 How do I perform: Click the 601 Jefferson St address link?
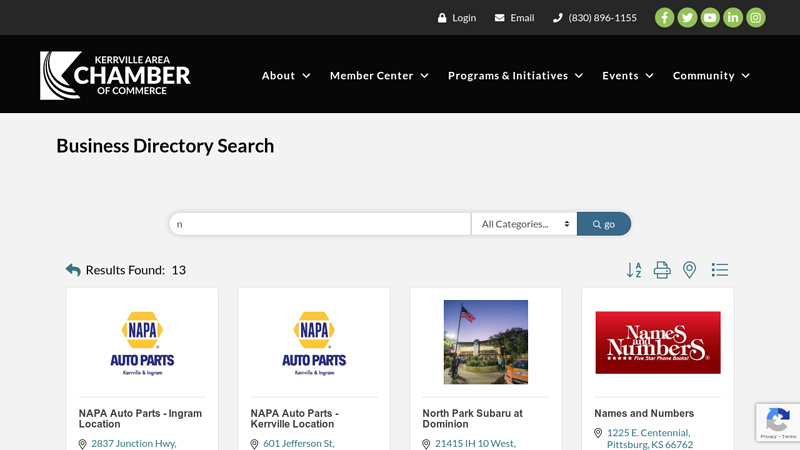(299, 443)
